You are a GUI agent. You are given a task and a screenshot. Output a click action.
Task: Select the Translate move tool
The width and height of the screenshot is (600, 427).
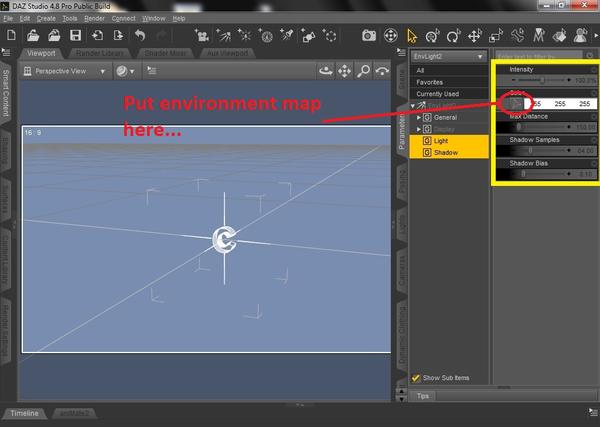point(474,36)
